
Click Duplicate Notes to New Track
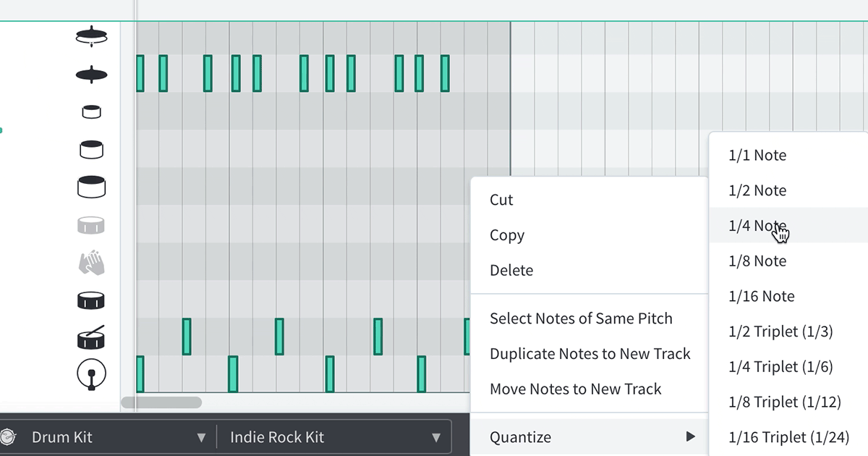pos(590,354)
